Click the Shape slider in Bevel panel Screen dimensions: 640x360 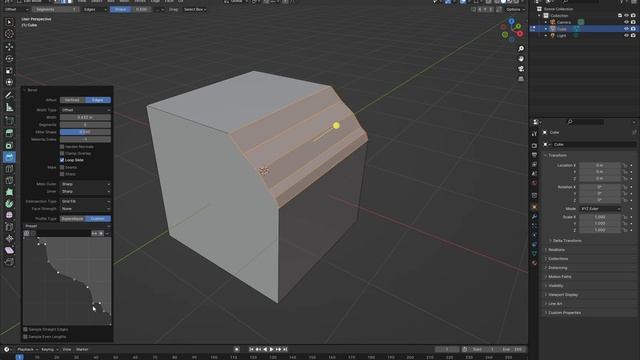[85, 132]
